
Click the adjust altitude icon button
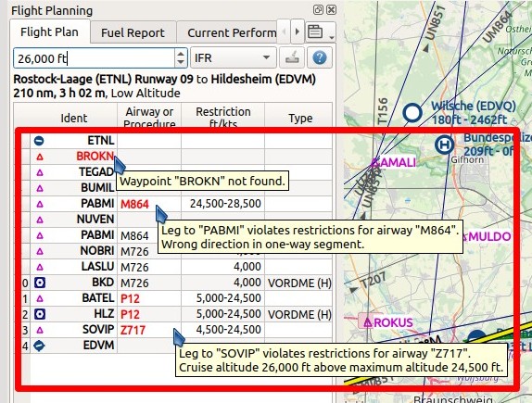click(x=292, y=57)
